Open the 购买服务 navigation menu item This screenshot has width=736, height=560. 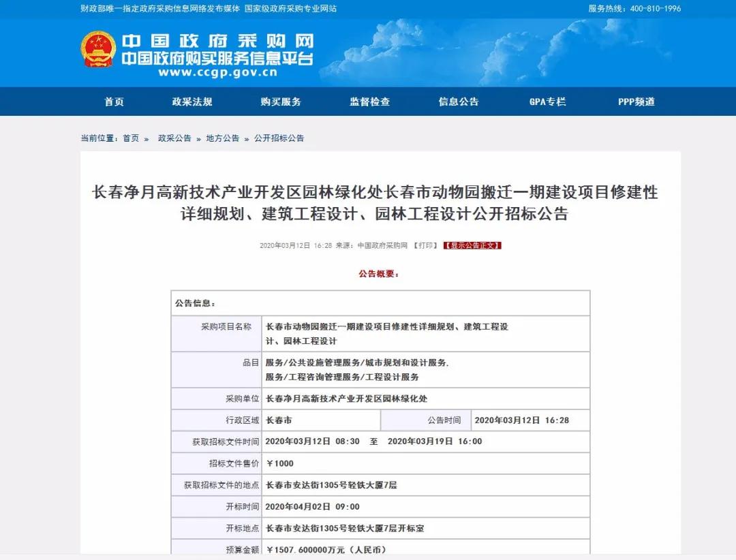(281, 102)
